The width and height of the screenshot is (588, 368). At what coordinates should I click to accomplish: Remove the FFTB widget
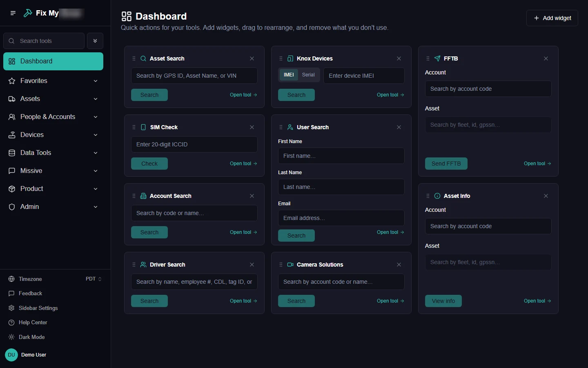point(546,58)
